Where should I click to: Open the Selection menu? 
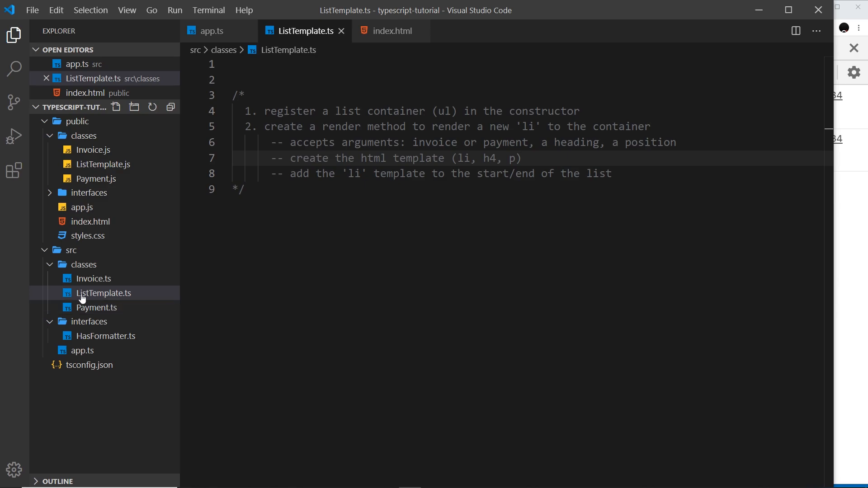90,10
